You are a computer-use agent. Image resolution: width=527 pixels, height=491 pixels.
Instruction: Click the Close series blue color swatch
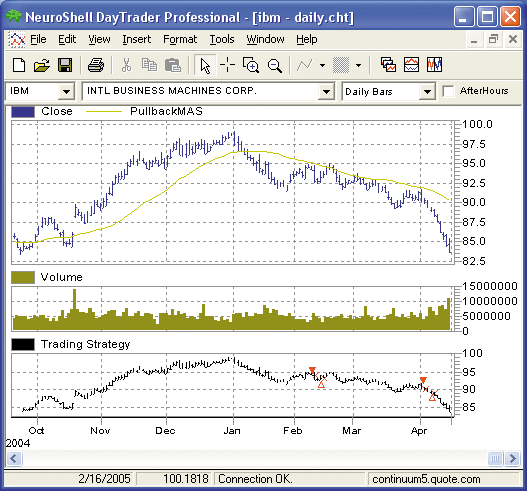[23, 112]
